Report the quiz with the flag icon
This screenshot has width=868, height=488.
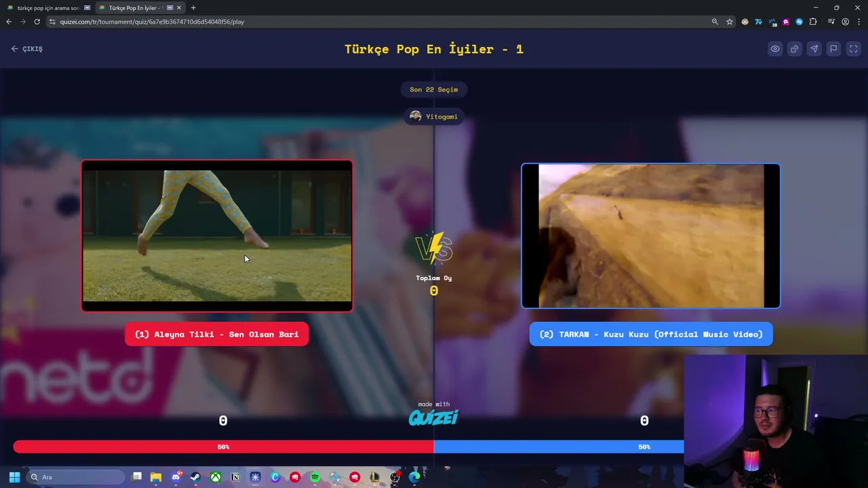[x=834, y=49]
